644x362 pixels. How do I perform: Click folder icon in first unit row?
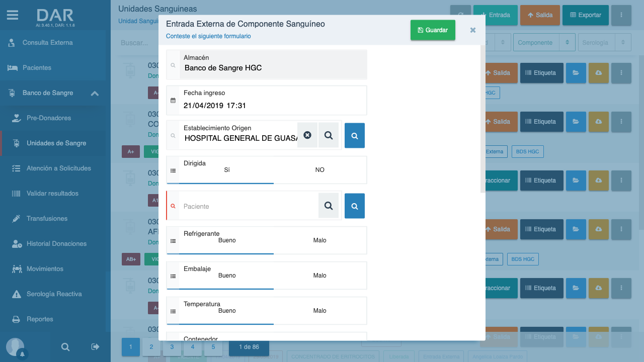[x=576, y=73]
